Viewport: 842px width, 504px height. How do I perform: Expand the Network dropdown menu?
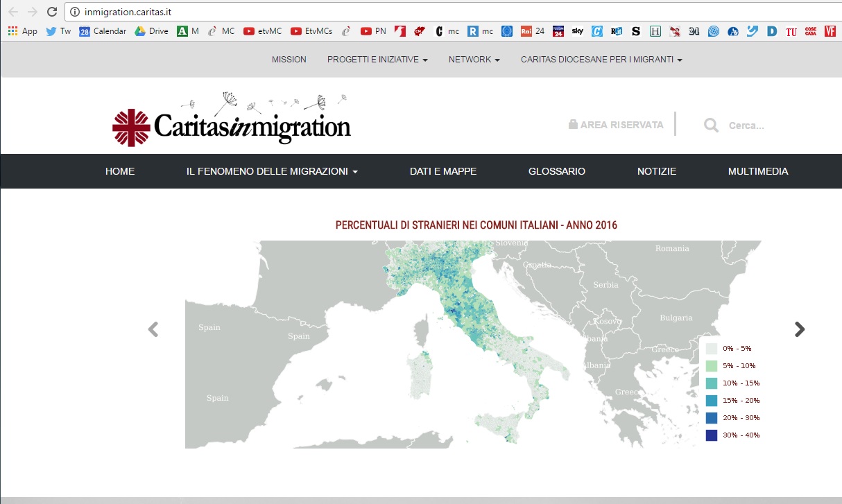[474, 60]
